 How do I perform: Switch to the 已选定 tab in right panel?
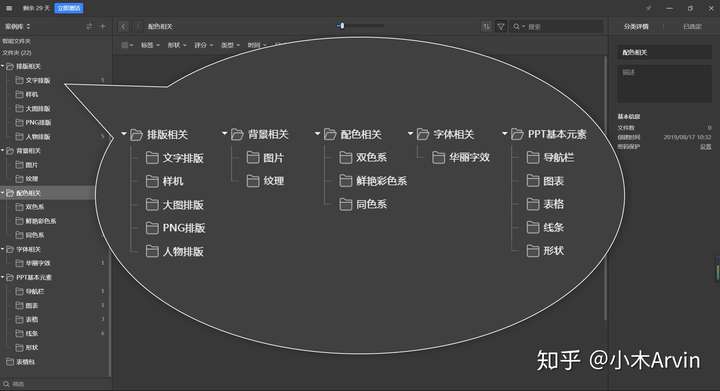coord(692,27)
